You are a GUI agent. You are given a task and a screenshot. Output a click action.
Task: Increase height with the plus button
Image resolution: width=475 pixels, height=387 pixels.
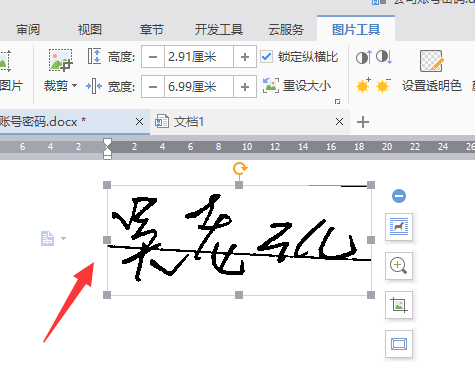click(x=245, y=57)
